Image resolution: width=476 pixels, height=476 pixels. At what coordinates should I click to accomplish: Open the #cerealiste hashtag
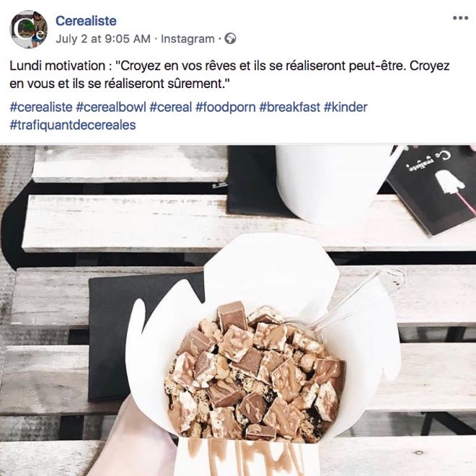(41, 107)
